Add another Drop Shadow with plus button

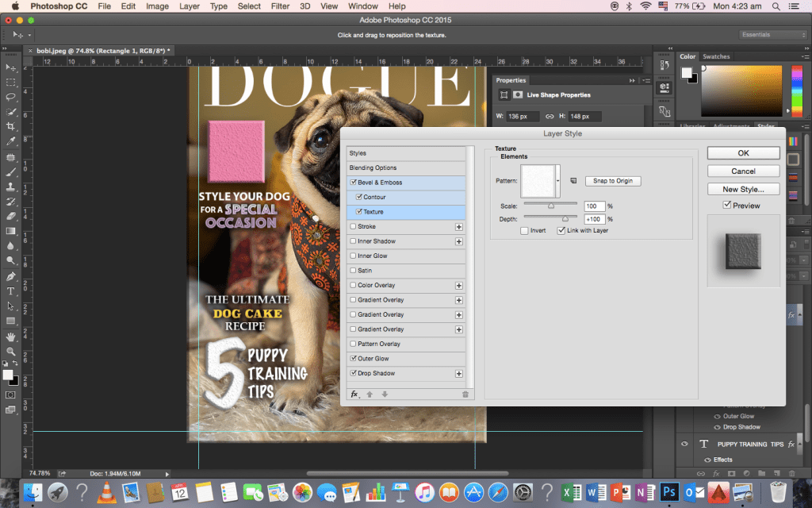[458, 373]
